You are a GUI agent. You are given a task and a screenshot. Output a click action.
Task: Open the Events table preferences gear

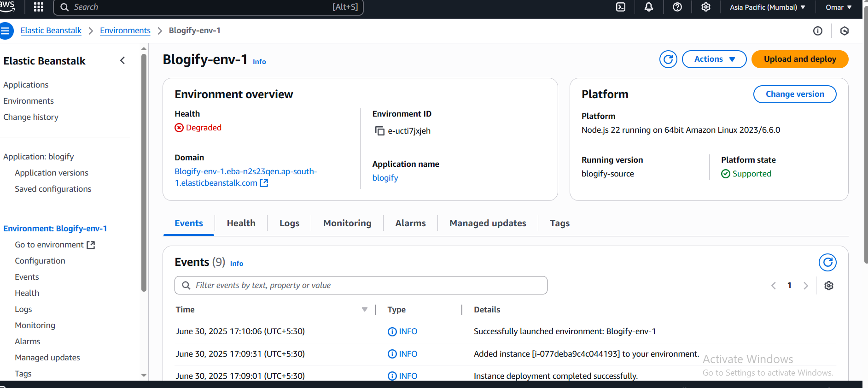point(829,286)
